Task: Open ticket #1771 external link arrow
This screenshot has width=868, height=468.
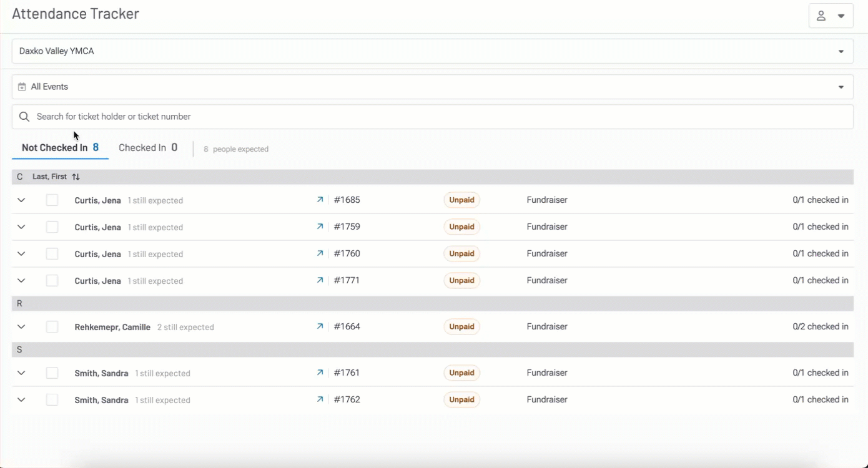Action: 320,281
